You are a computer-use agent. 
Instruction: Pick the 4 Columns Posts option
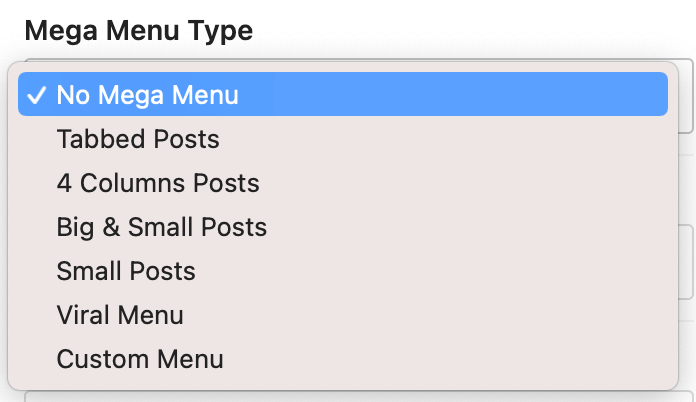coord(158,183)
